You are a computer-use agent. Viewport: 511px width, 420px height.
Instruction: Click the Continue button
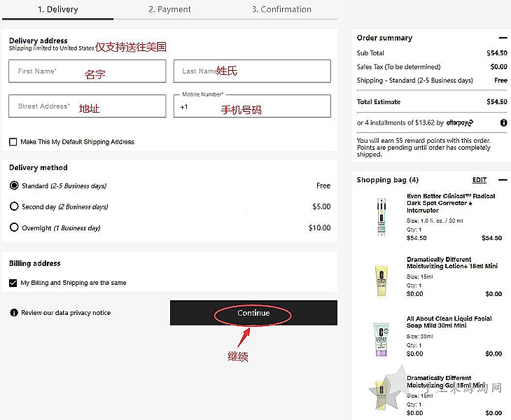click(253, 313)
